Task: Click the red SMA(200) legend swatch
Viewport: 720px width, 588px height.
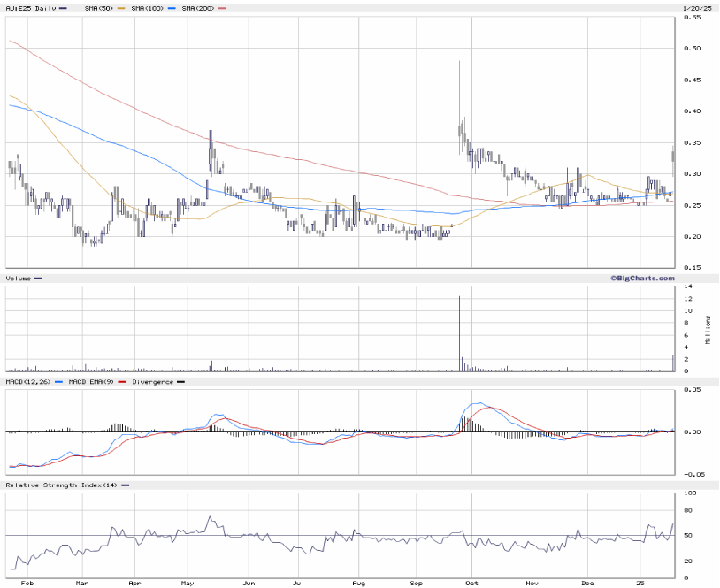Action: (222, 8)
